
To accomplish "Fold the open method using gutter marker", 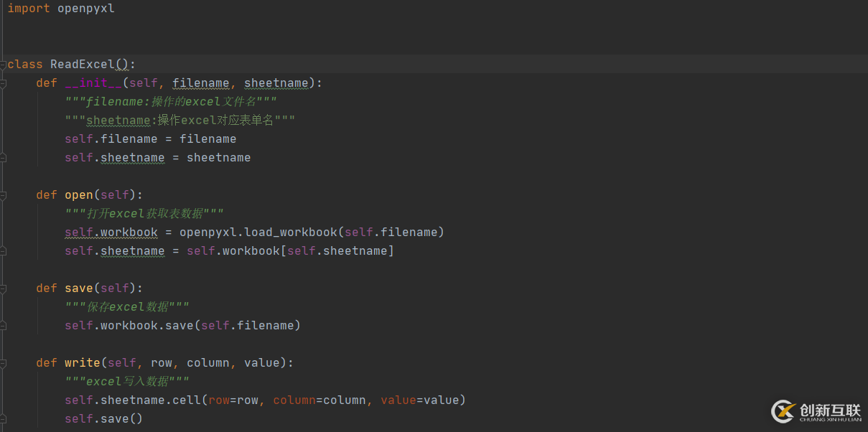I will click(3, 195).
